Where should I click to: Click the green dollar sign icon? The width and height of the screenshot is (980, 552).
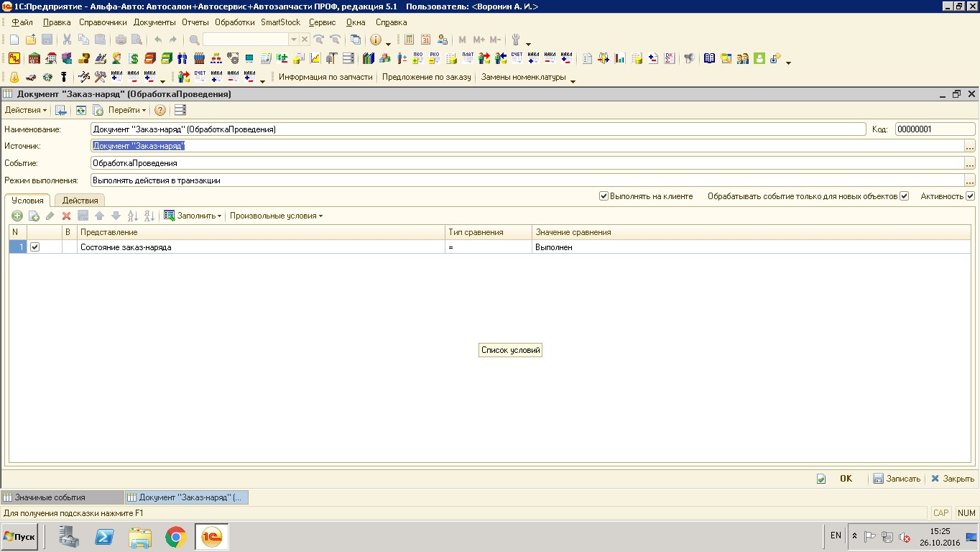coord(134,58)
